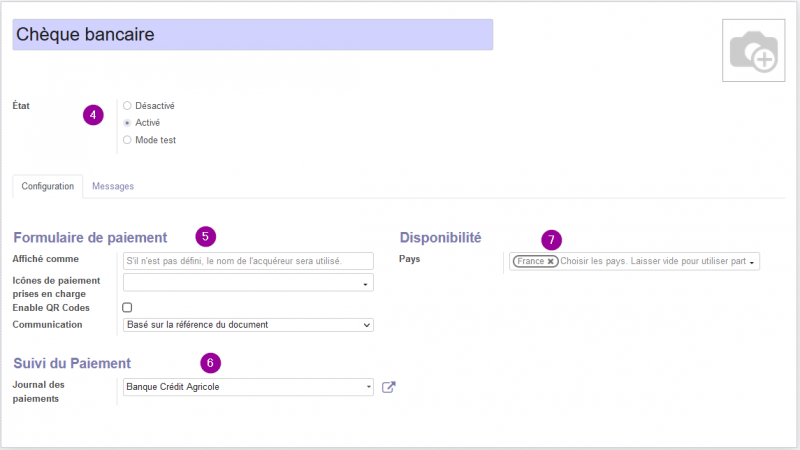Choose the Mode test state
The image size is (800, 450).
click(x=127, y=140)
